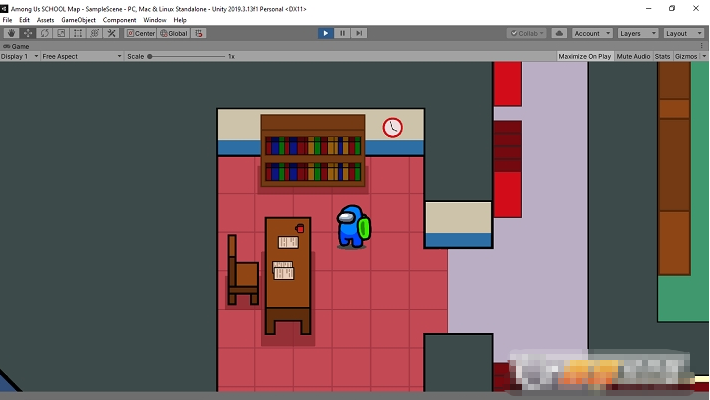Image resolution: width=710 pixels, height=400 pixels.
Task: Select the Rect Transform tool
Action: 78,33
